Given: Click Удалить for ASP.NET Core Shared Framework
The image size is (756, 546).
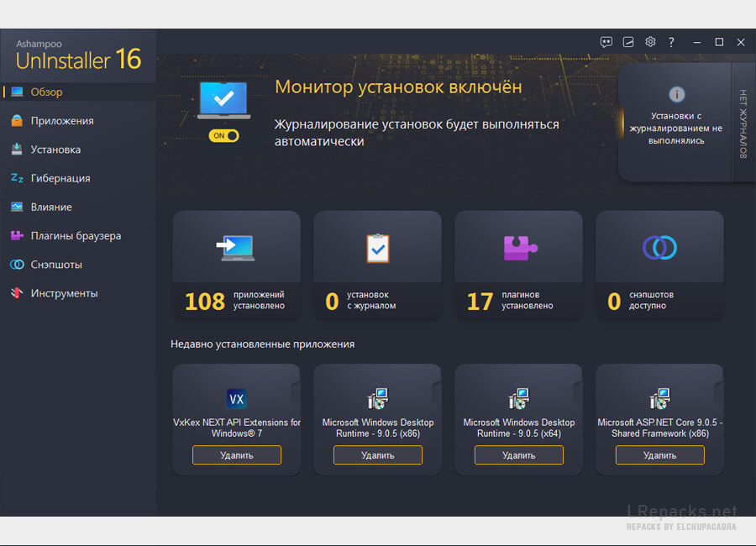Looking at the screenshot, I should 659,455.
